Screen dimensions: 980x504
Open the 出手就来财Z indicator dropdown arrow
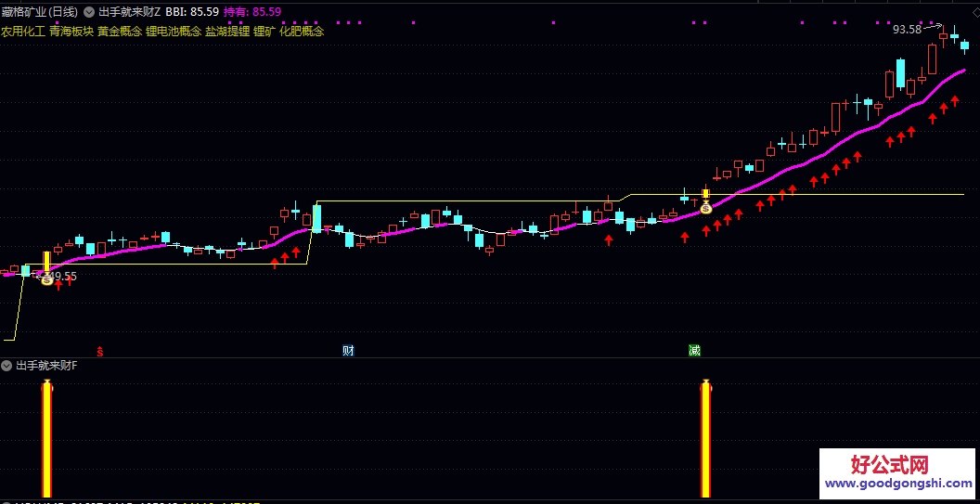coord(89,12)
